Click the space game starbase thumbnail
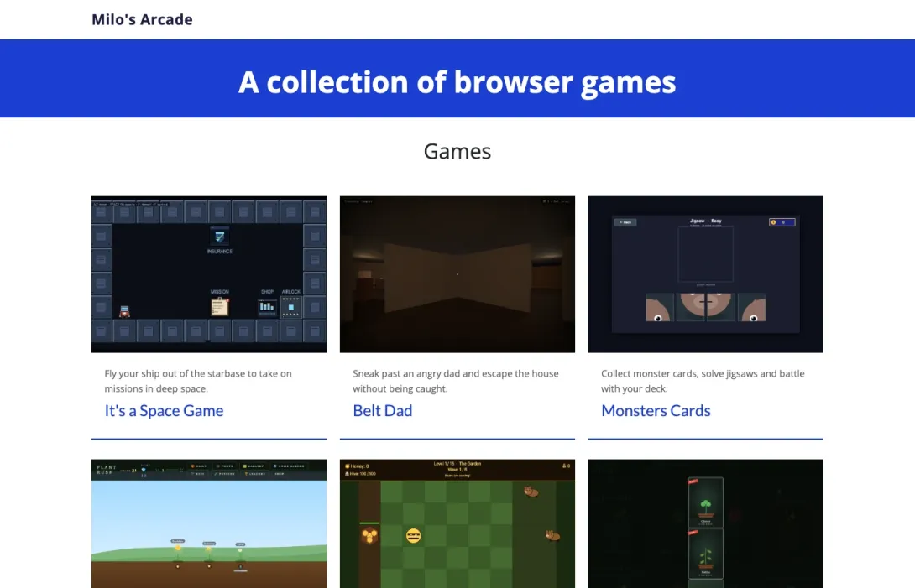The width and height of the screenshot is (915, 588). pos(209,274)
